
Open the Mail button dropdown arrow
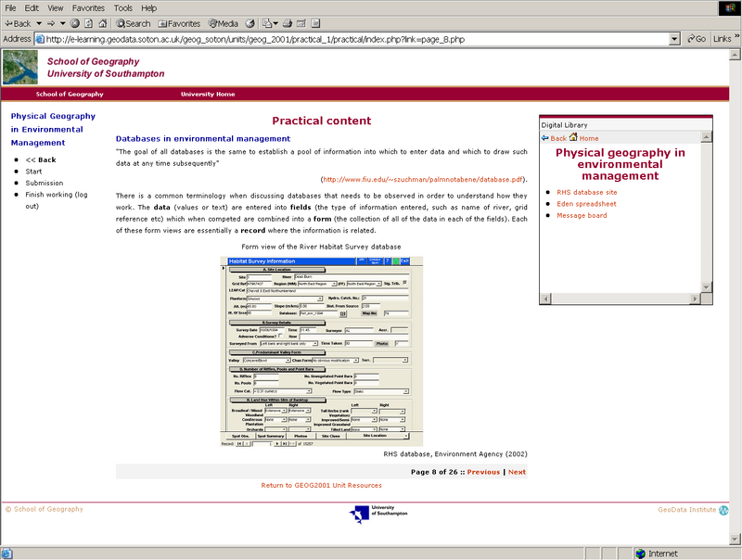click(x=275, y=23)
